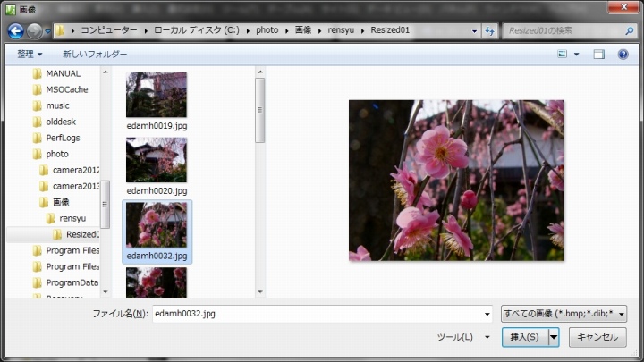
Task: Click the arrow beside the 挿入 button
Action: coord(554,337)
